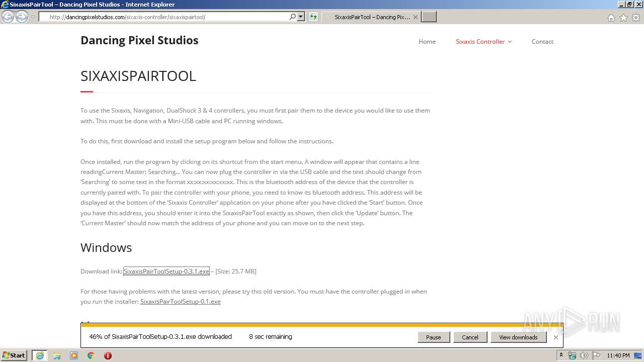This screenshot has width=644, height=362.
Task: Click the Windows section heading
Action: click(x=106, y=247)
